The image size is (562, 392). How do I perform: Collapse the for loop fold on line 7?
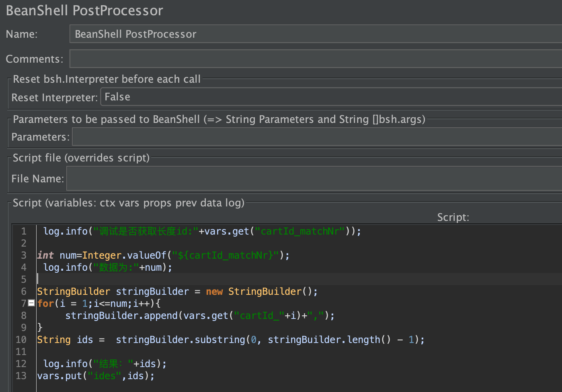click(31, 303)
